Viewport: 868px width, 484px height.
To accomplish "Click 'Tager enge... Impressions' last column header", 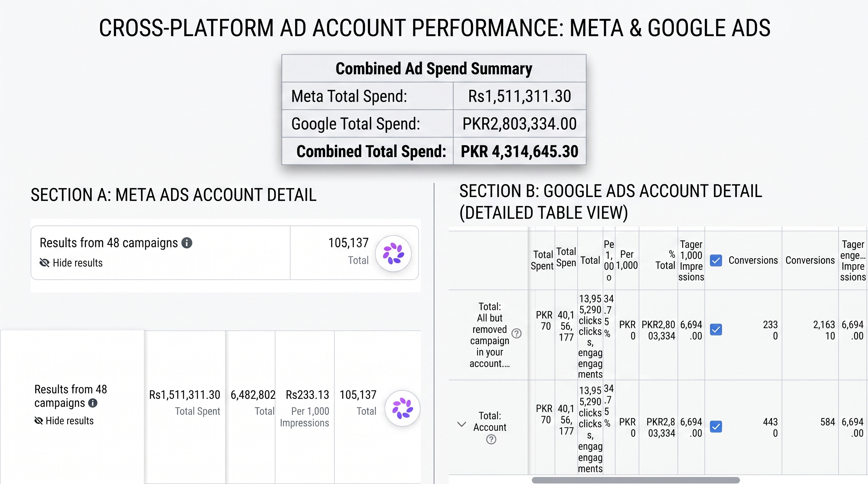I will click(x=853, y=261).
